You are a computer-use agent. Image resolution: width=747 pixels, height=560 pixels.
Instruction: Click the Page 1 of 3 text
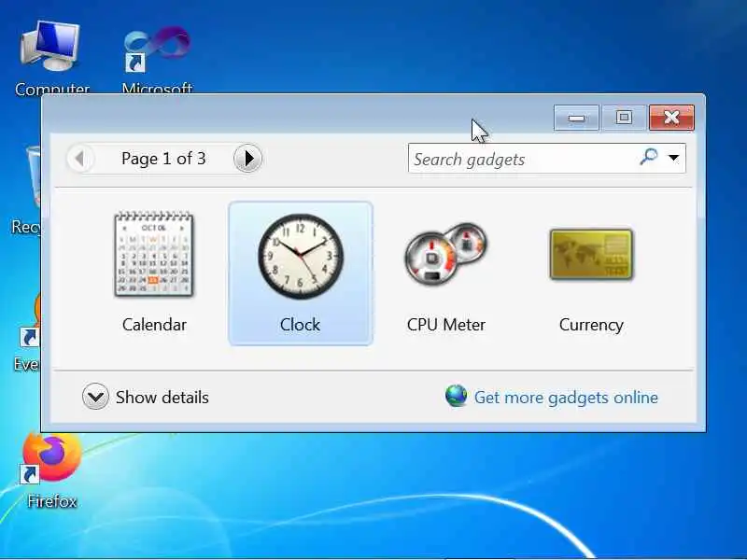point(163,159)
